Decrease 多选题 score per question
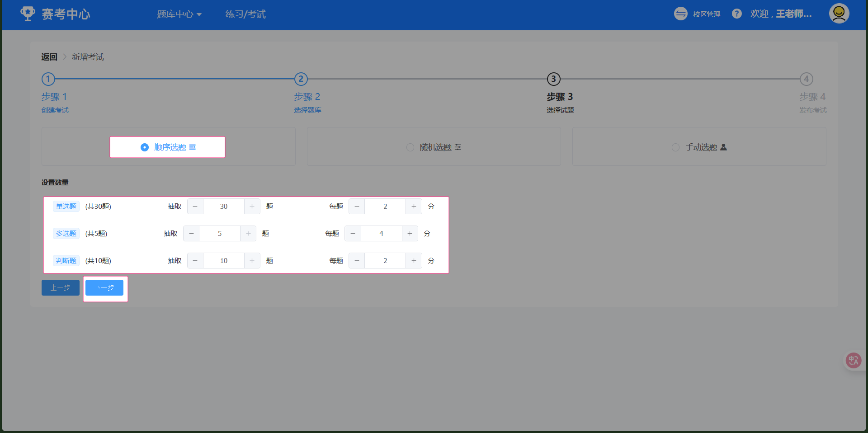This screenshot has height=433, width=868. click(353, 234)
